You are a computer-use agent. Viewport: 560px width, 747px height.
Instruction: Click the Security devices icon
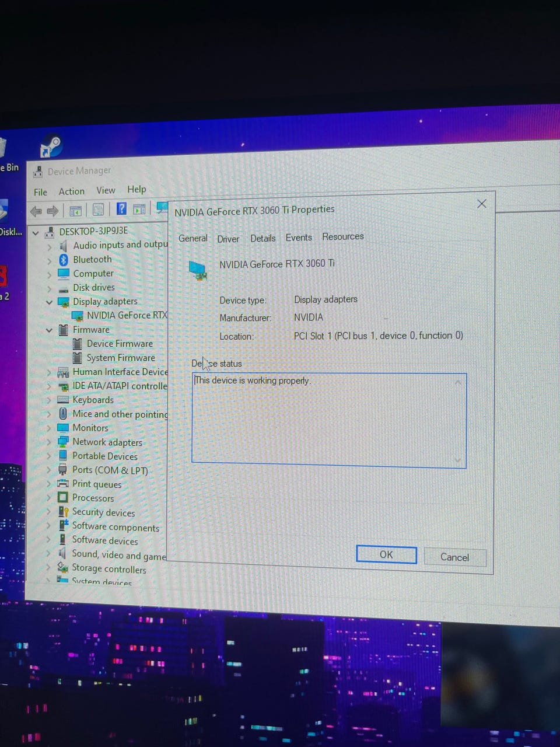pyautogui.click(x=63, y=512)
